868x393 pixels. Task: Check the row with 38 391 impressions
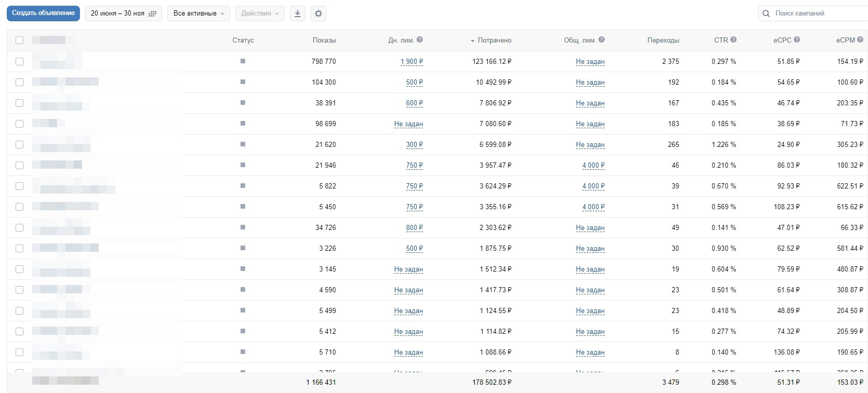[20, 103]
